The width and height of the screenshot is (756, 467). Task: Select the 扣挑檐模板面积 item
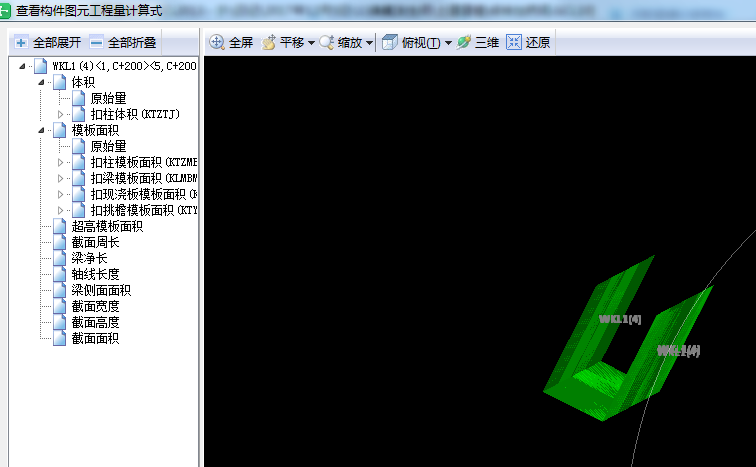[144, 210]
